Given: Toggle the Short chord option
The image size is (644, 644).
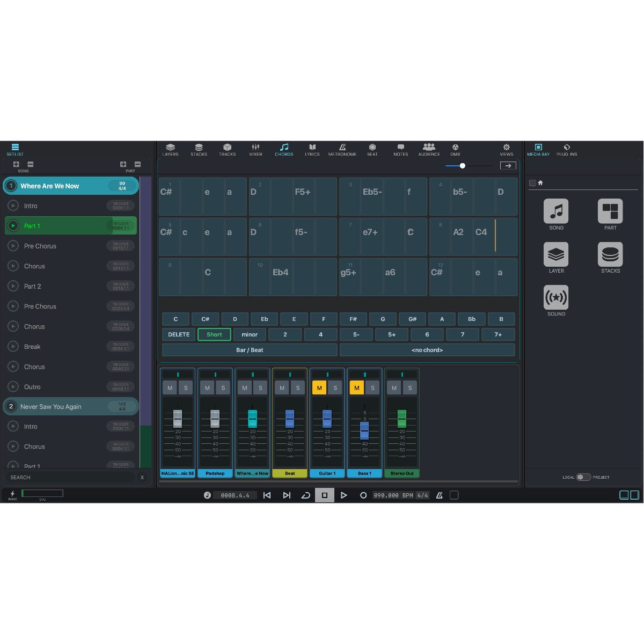Looking at the screenshot, I should (214, 334).
